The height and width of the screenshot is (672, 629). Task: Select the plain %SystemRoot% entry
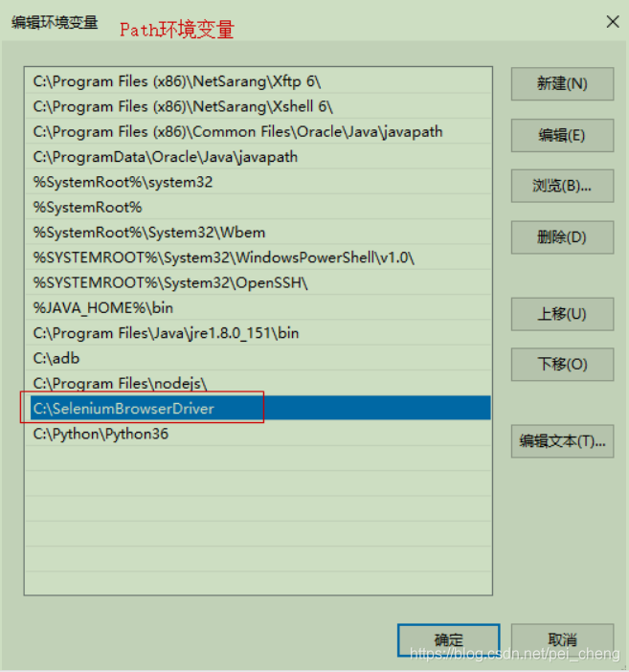[x=258, y=208]
